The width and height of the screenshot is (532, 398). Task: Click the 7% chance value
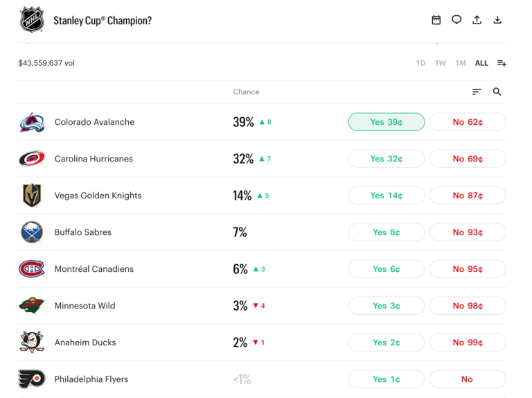tap(240, 232)
